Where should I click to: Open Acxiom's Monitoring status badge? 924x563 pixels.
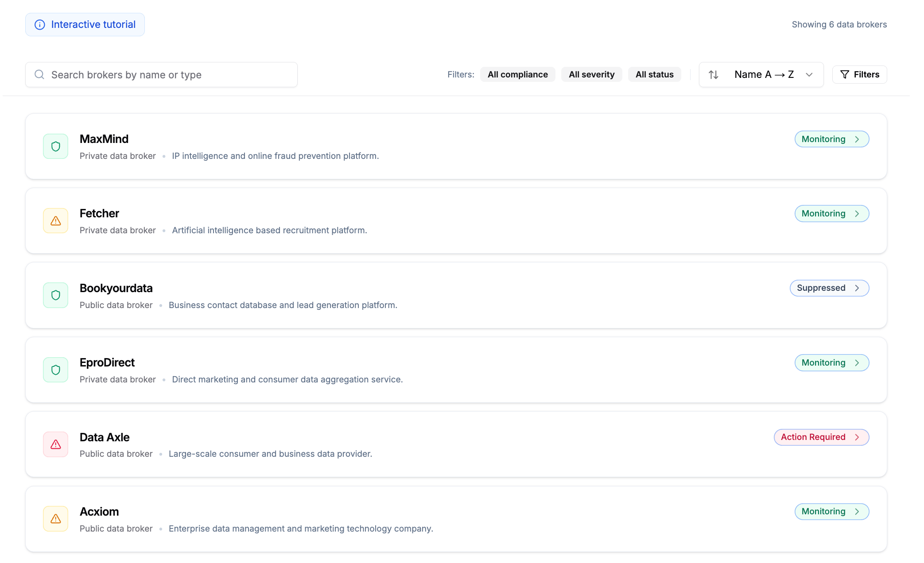831,512
